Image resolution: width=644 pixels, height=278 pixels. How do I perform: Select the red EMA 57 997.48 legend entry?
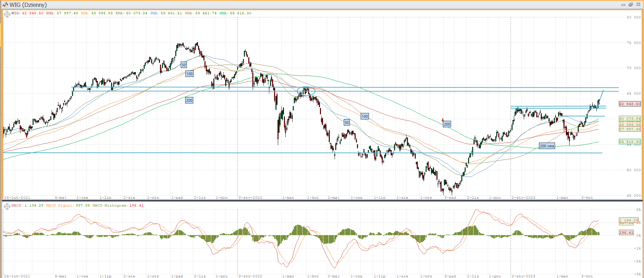click(x=62, y=13)
